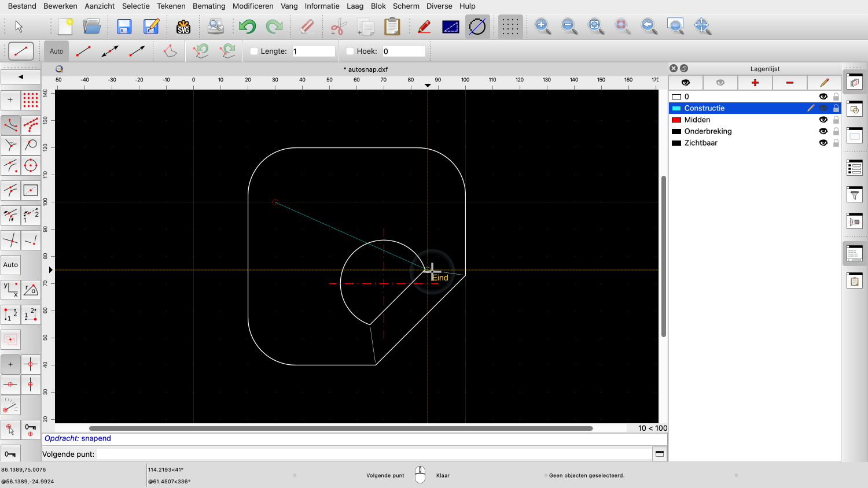Viewport: 868px width, 488px height.
Task: Click the Undo arrow icon
Action: coord(247,27)
